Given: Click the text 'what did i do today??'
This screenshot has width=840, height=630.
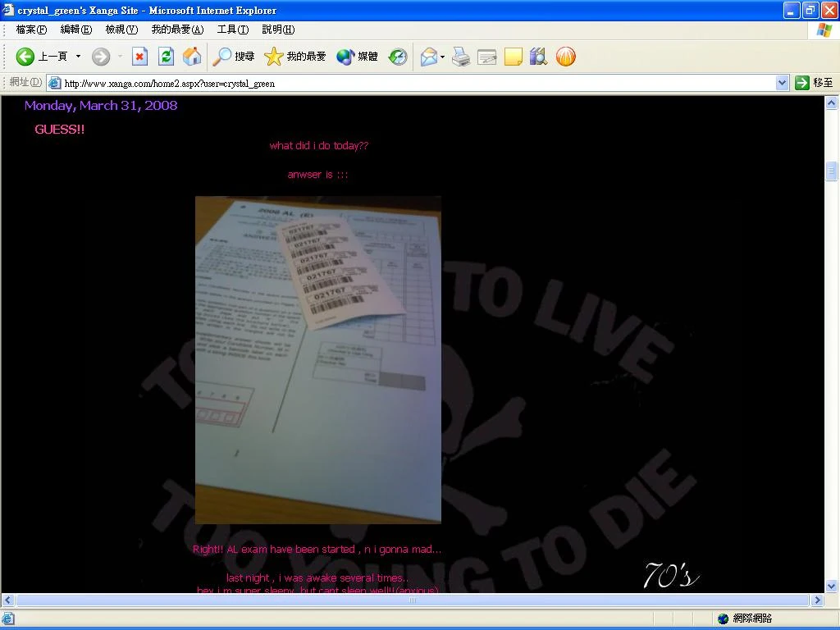Looking at the screenshot, I should [319, 146].
